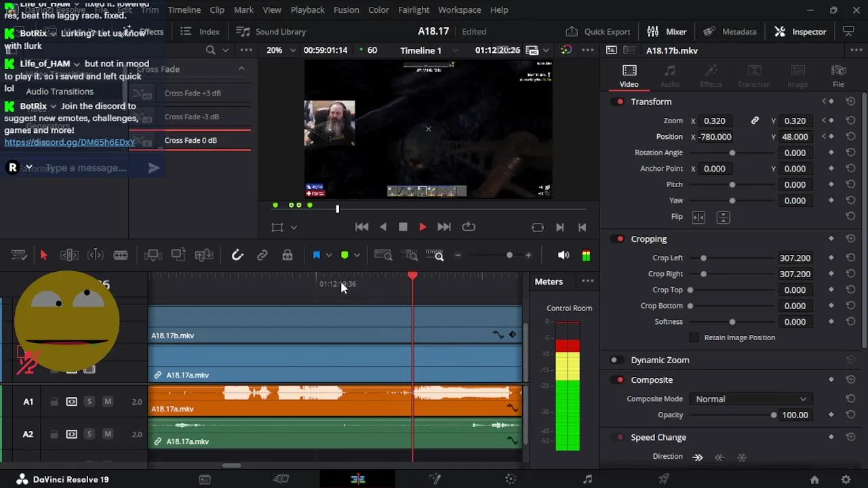Open the Playback menu
Viewport: 868px width, 488px height.
click(x=307, y=9)
